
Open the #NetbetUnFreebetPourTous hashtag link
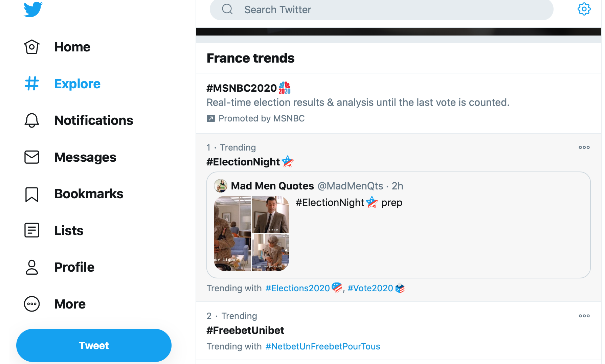pyautogui.click(x=323, y=346)
